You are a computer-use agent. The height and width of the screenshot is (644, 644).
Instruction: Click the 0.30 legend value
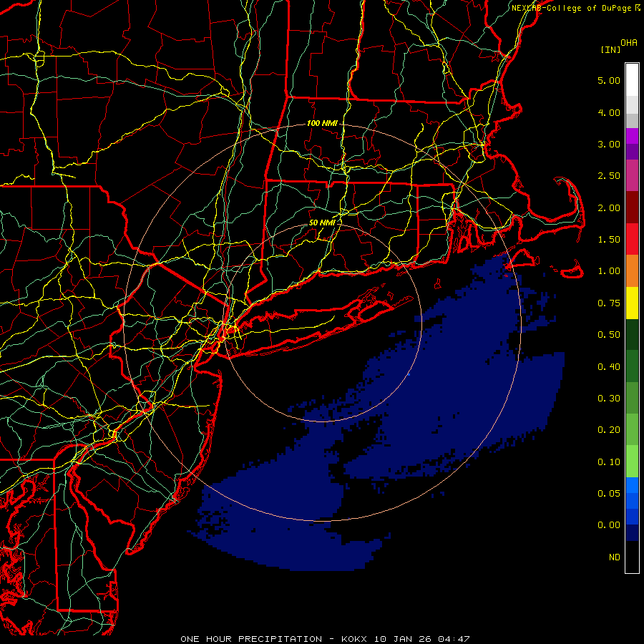(x=609, y=399)
